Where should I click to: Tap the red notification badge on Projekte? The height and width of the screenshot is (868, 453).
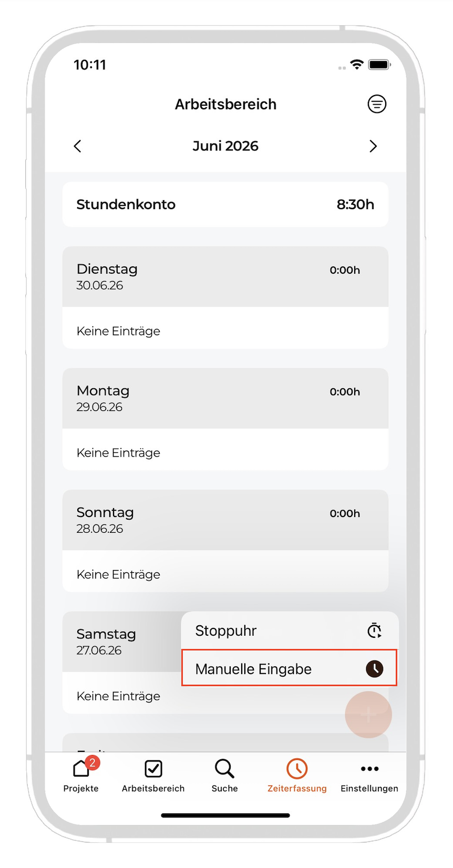92,762
